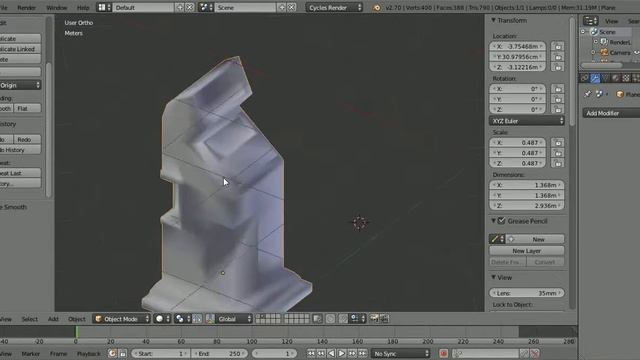Select the Modifiers wrench tab icon
This screenshot has height=360, width=640.
[x=595, y=78]
